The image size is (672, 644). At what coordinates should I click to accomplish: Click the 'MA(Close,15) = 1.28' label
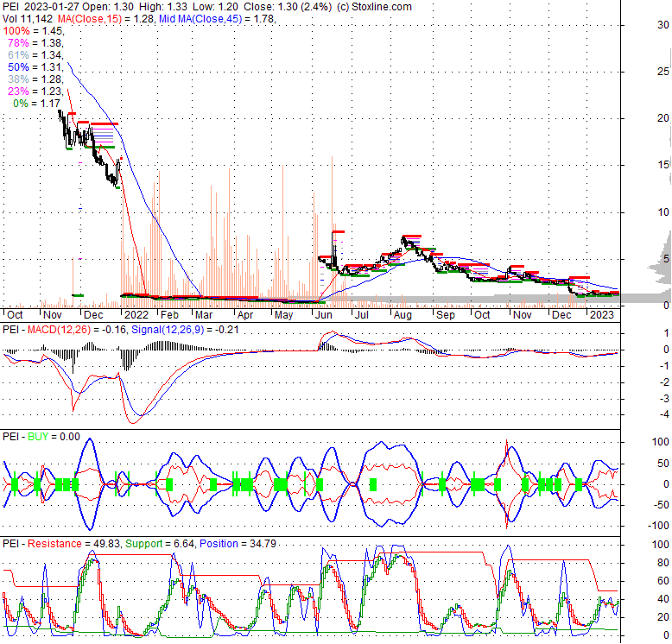tap(106, 19)
